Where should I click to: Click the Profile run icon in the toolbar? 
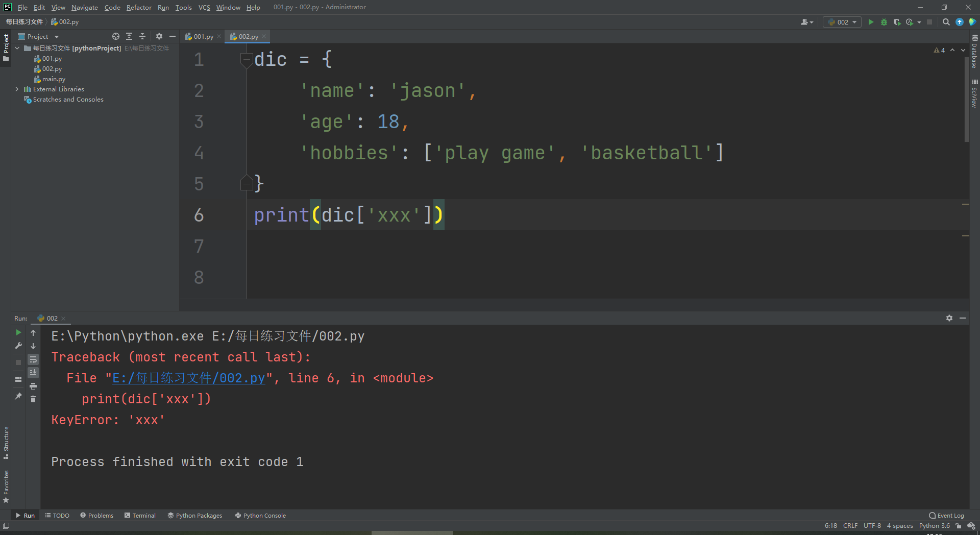pos(910,22)
